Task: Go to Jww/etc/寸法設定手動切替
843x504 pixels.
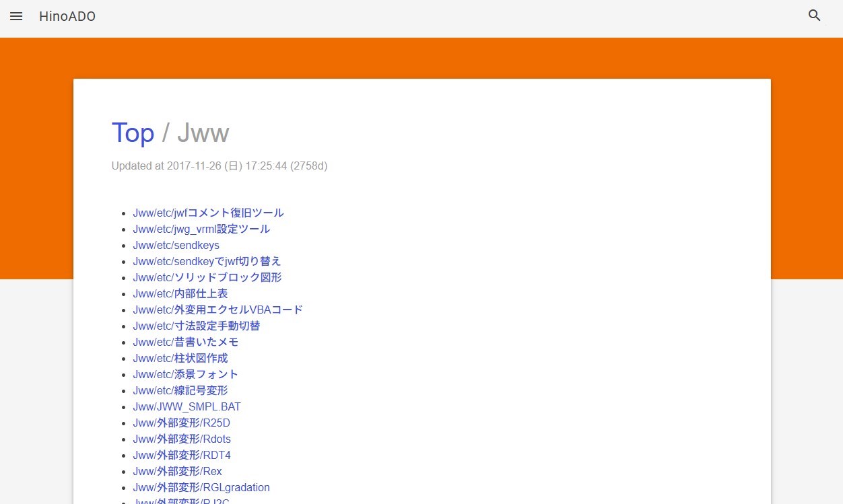Action: coord(197,326)
